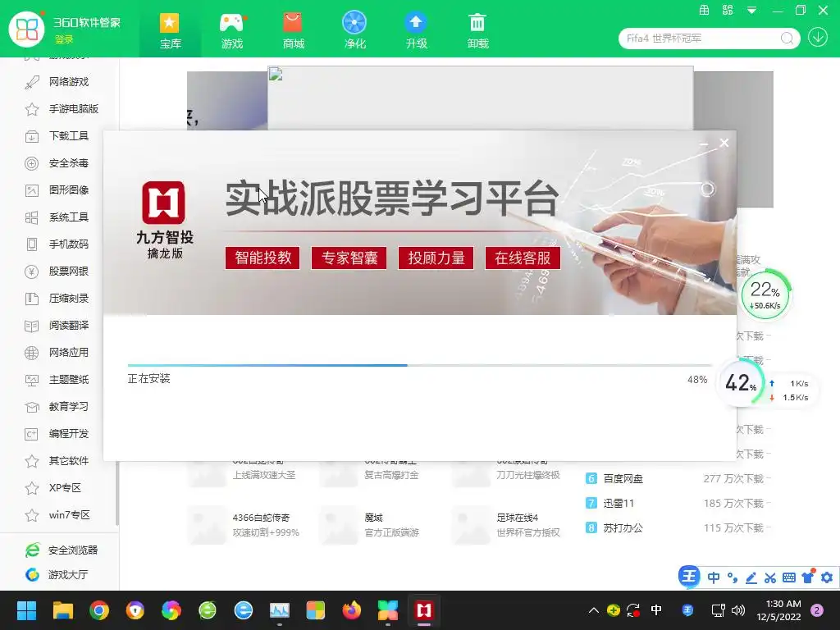840x630 pixels.
Task: Click the search magnifier icon
Action: pos(787,38)
